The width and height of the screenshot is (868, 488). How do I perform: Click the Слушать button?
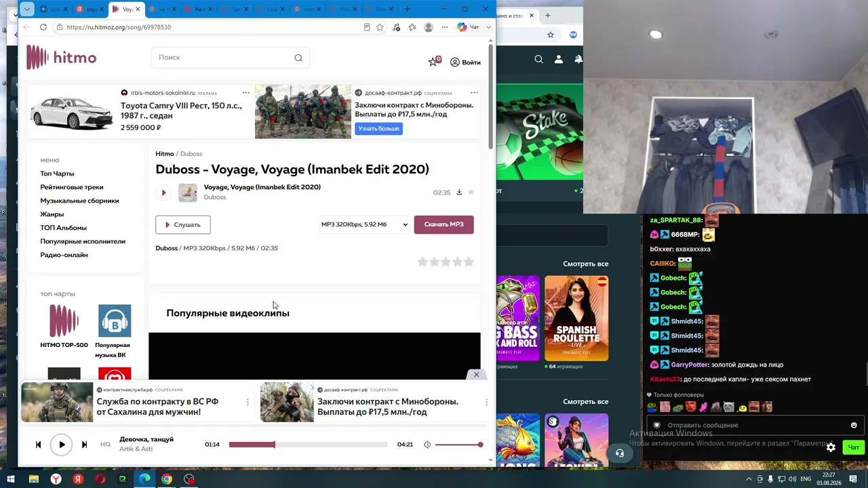click(183, 224)
